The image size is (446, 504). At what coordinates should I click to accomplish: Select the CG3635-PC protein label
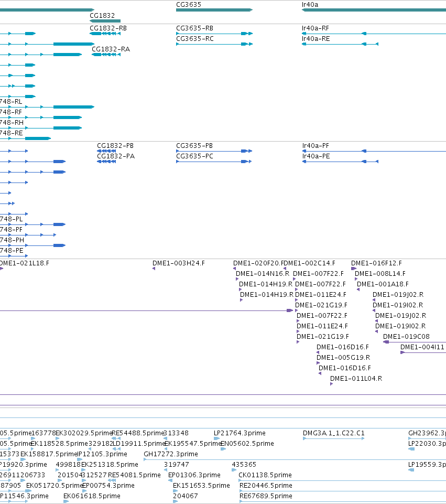pyautogui.click(x=194, y=156)
